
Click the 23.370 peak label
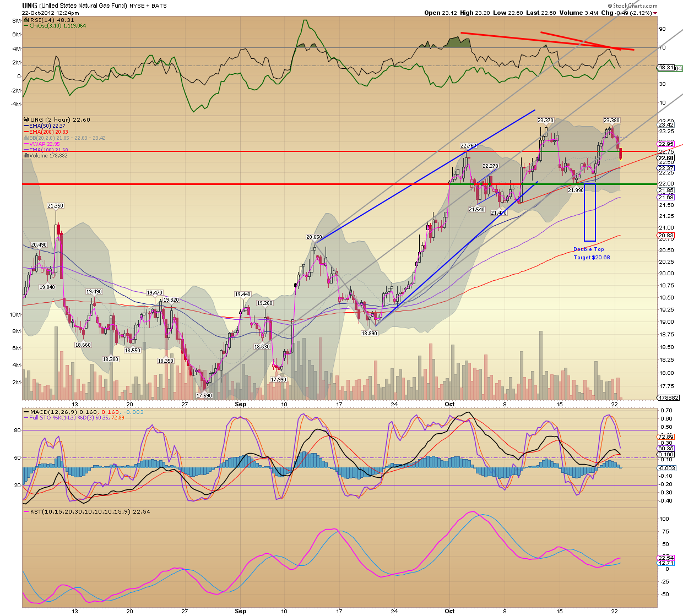click(x=545, y=120)
